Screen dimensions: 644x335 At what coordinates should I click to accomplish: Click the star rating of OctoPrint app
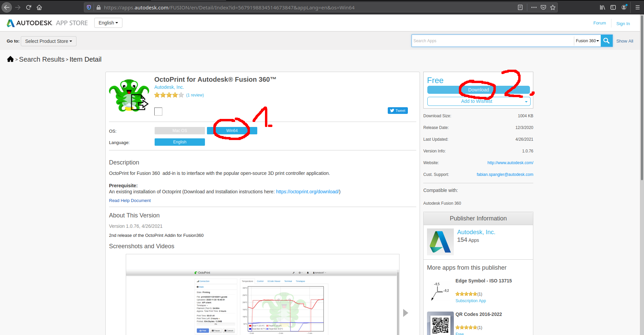(169, 95)
